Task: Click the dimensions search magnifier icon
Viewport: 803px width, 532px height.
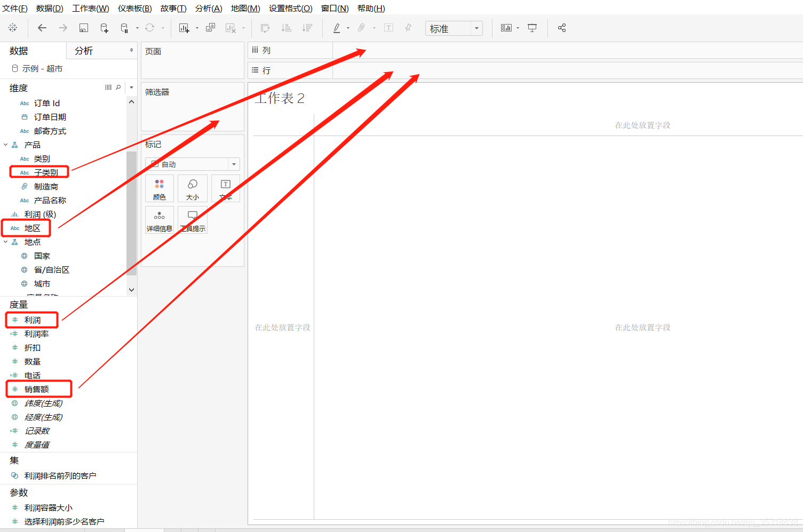Action: point(118,87)
